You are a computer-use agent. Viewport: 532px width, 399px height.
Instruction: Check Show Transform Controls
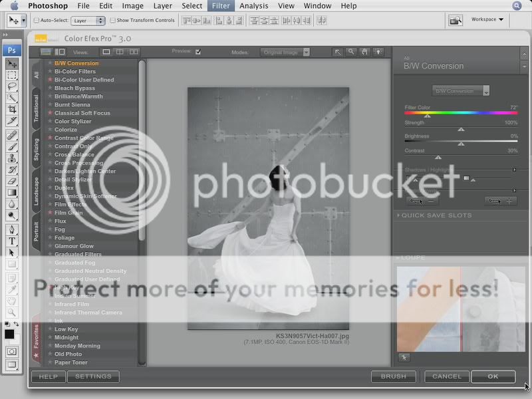click(x=112, y=21)
